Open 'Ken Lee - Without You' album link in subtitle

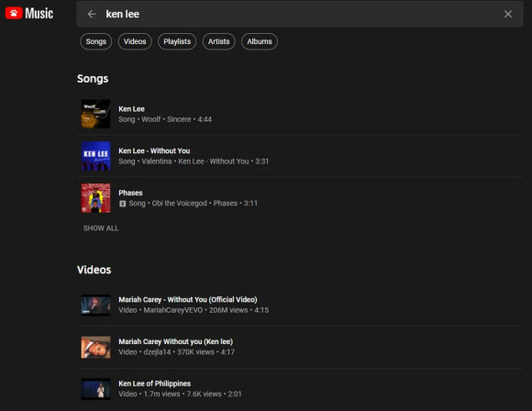coord(214,161)
